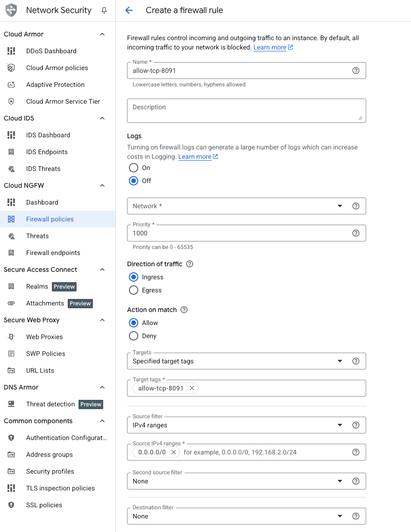Image resolution: width=411 pixels, height=532 pixels.
Task: Click the Web Proxies icon
Action: [x=11, y=337]
